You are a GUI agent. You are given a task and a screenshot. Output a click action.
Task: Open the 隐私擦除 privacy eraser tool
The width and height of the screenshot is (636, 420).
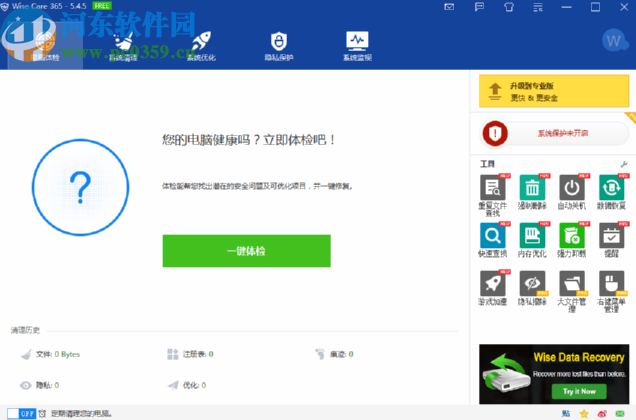coord(532,288)
